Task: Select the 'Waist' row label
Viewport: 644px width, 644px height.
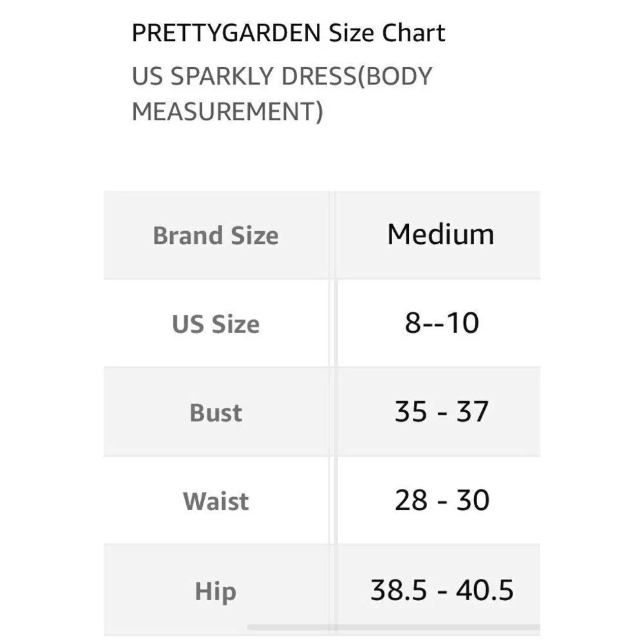Action: [x=216, y=501]
